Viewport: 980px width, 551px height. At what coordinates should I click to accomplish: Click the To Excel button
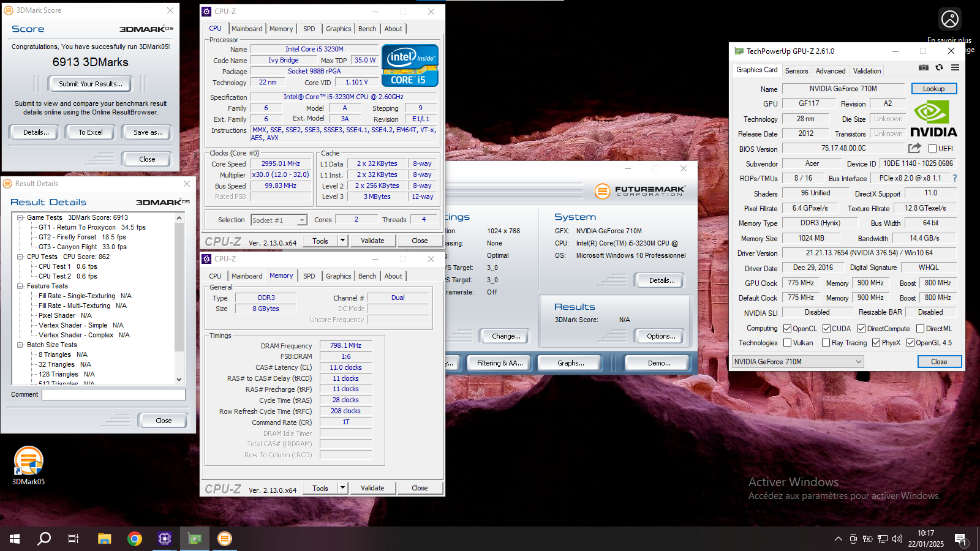tap(91, 132)
